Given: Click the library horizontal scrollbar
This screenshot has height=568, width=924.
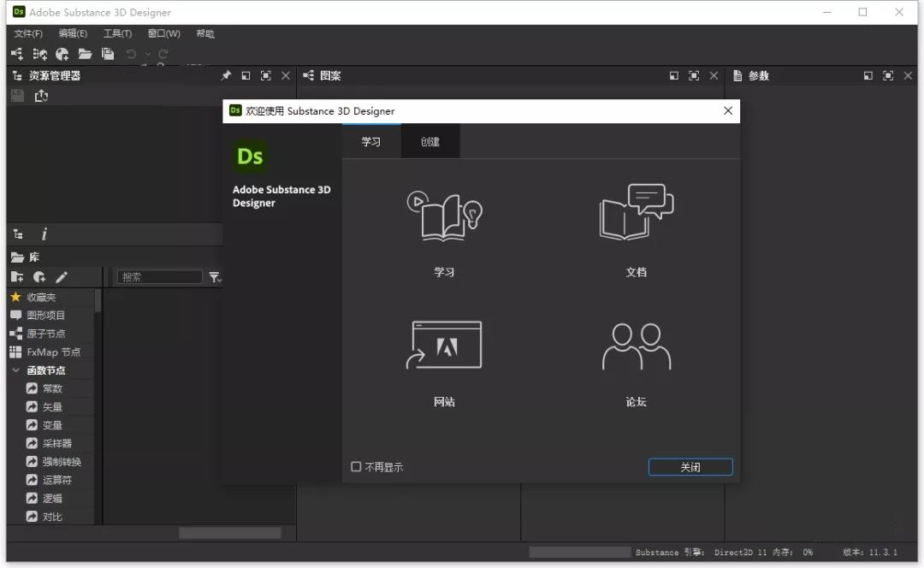Looking at the screenshot, I should [230, 533].
